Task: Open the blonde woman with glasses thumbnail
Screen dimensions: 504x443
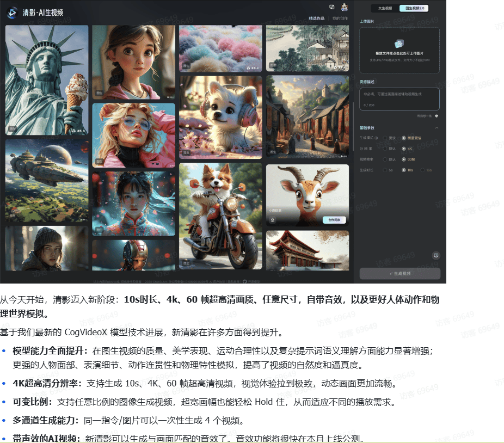Action: 134,136
